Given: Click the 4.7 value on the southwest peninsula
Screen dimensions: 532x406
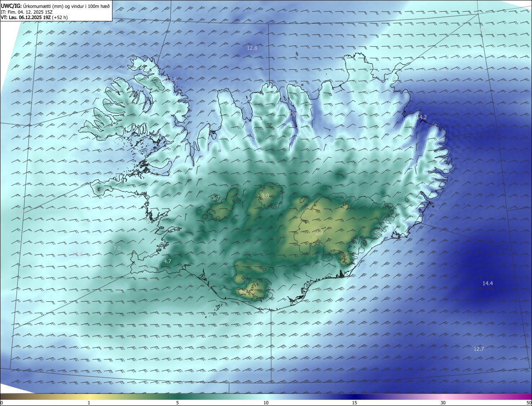Looking at the screenshot, I should click(x=167, y=262).
